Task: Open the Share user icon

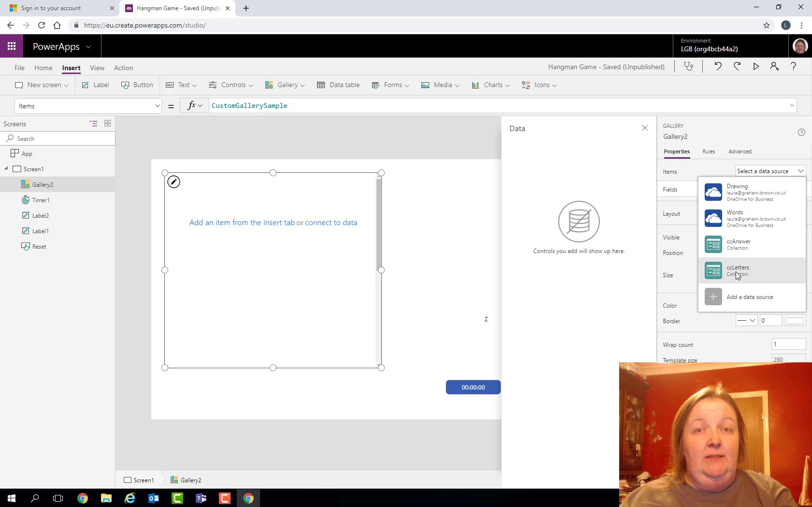Action: 774,67
